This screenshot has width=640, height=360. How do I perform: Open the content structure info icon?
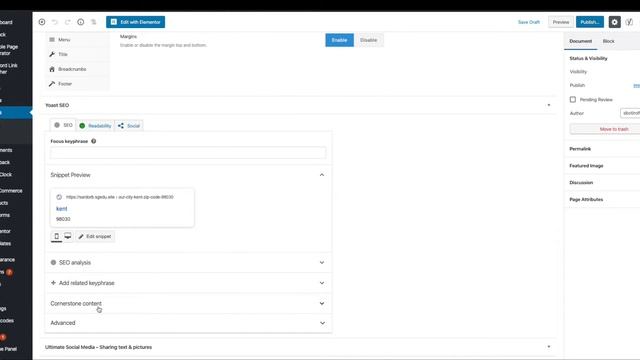coord(81,22)
